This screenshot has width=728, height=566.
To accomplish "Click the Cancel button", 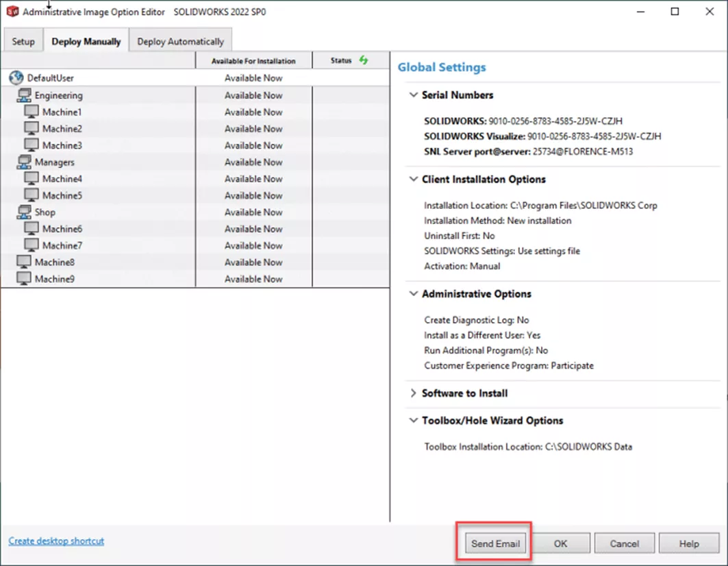I will point(625,543).
